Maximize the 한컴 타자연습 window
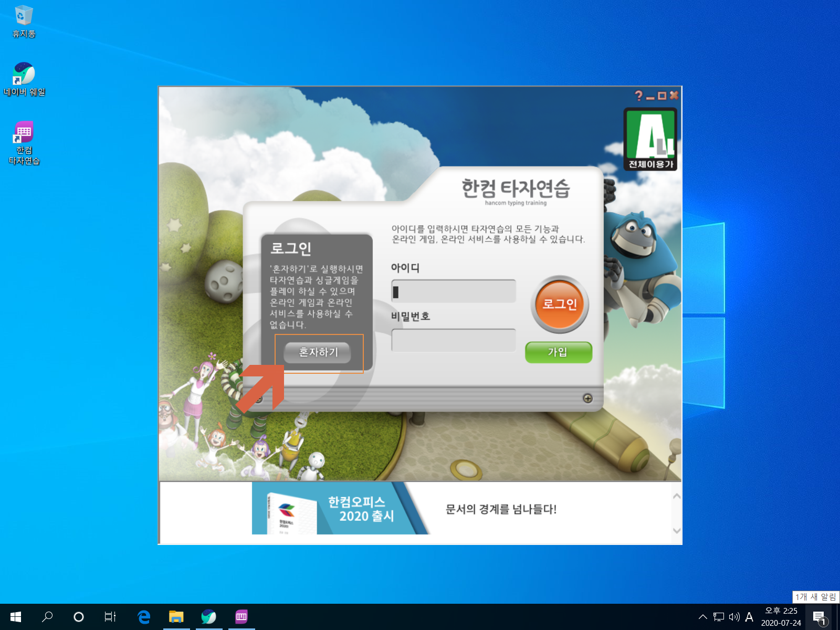The width and height of the screenshot is (840, 630). click(662, 96)
